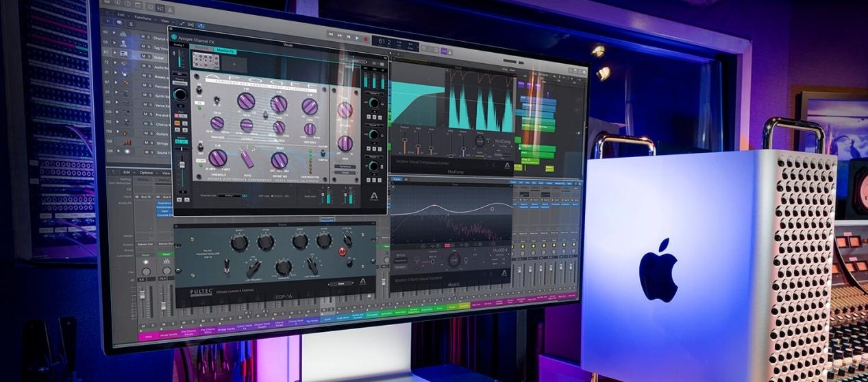Open the Edit menu above track list
The image size is (868, 382).
[x=122, y=14]
